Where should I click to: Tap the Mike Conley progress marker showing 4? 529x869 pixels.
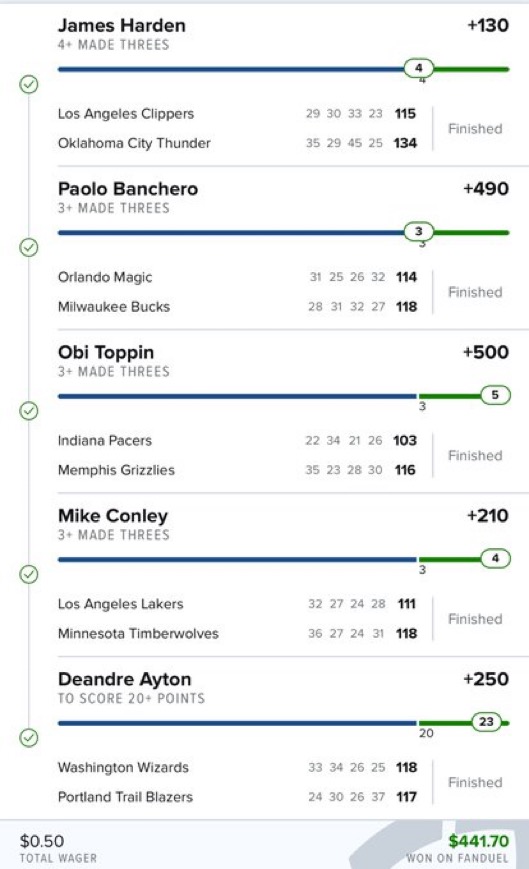point(495,558)
